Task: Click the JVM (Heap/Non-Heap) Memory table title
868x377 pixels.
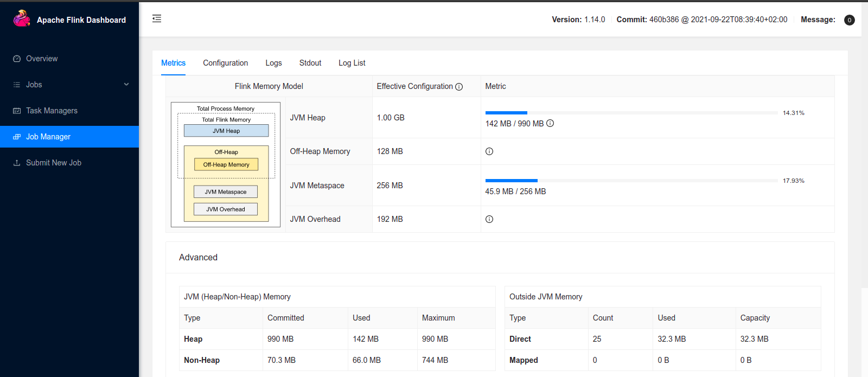Action: tap(237, 297)
